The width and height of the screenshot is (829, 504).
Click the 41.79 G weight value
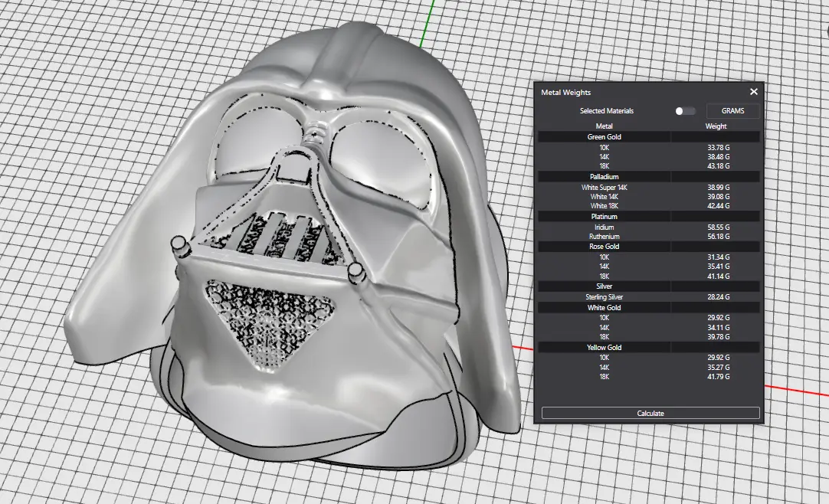tap(719, 377)
